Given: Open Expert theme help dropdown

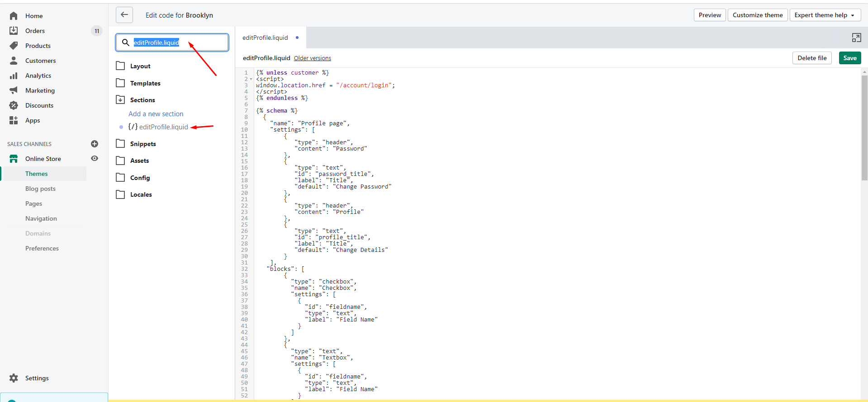Looking at the screenshot, I should pyautogui.click(x=825, y=15).
